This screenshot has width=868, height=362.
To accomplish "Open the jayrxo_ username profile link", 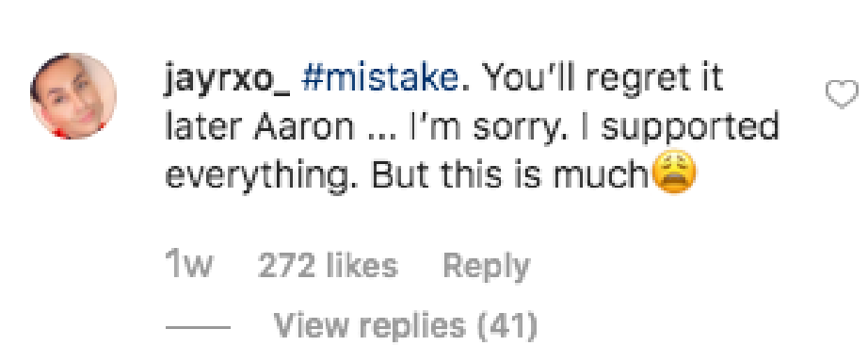I will 227,80.
